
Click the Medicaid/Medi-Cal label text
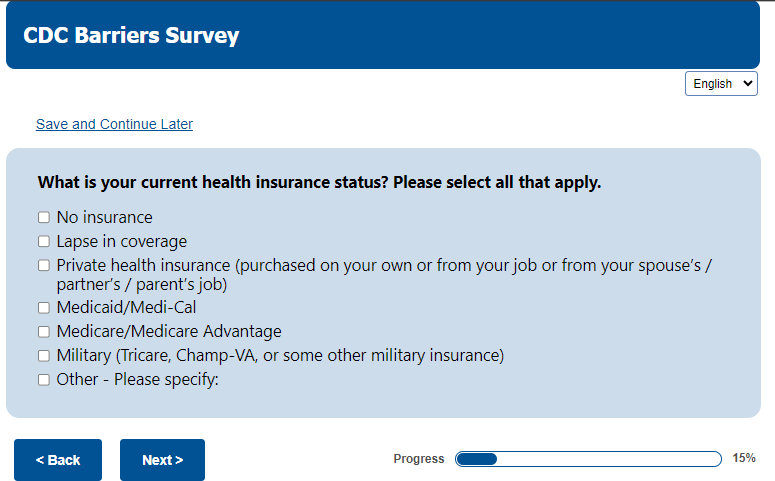coord(126,308)
